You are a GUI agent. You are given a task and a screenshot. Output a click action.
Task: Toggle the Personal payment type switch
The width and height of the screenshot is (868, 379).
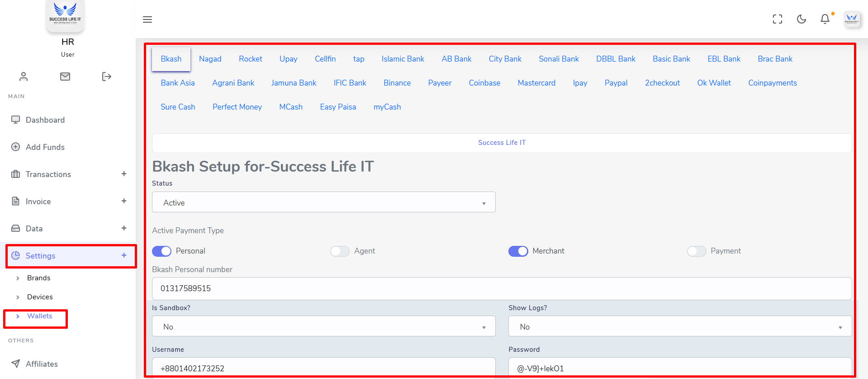(161, 251)
